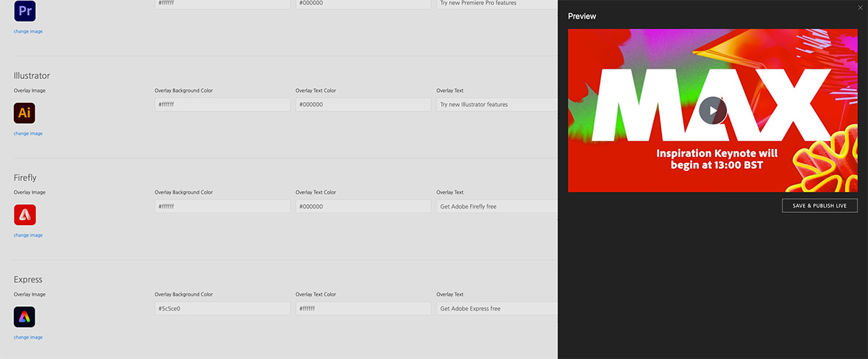Click change image link under Illustrator
Screen dimensions: 868x359
pos(28,133)
